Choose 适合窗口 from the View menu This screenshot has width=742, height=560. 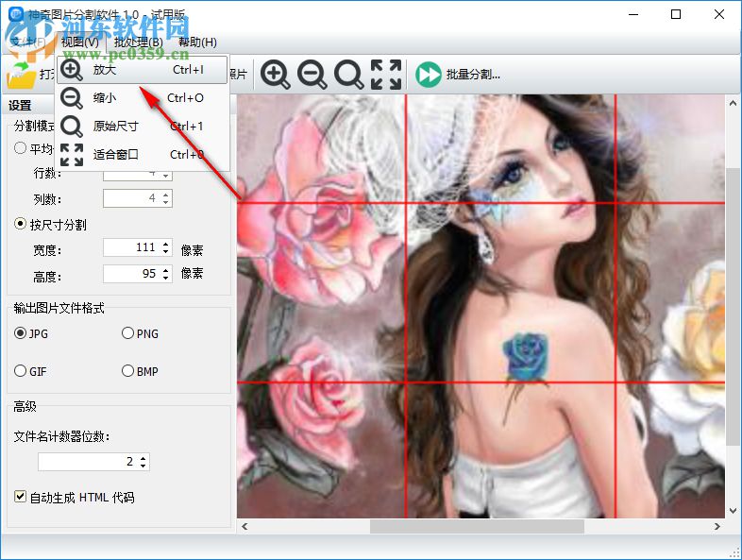pos(142,155)
